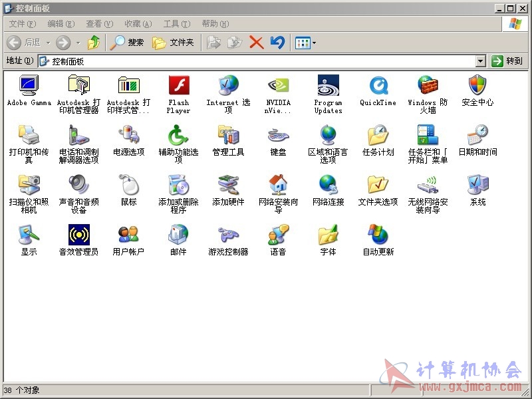The width and height of the screenshot is (532, 399).
Task: Expand the forward history dropdown arrow
Action: [x=78, y=43]
